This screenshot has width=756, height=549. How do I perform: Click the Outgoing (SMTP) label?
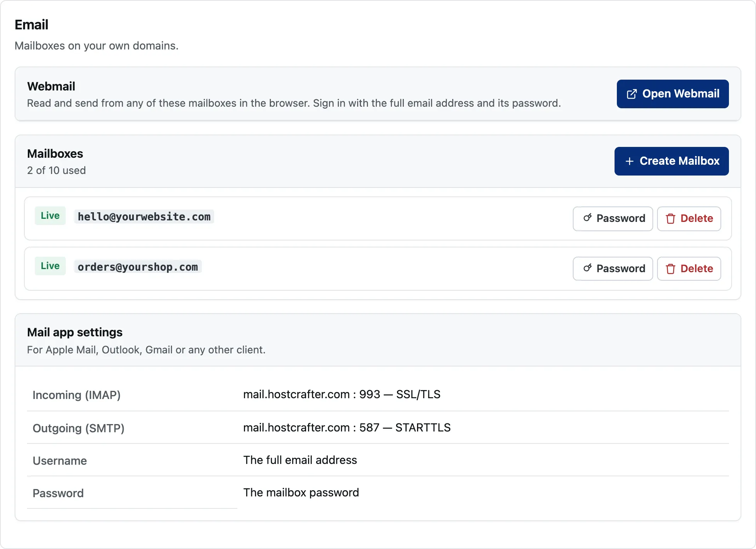[x=78, y=428]
